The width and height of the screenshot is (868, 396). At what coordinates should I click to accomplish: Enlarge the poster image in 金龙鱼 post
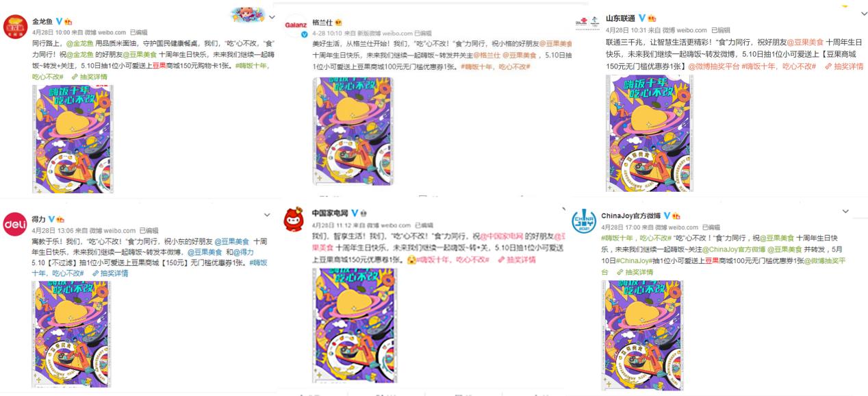pyautogui.click(x=72, y=137)
